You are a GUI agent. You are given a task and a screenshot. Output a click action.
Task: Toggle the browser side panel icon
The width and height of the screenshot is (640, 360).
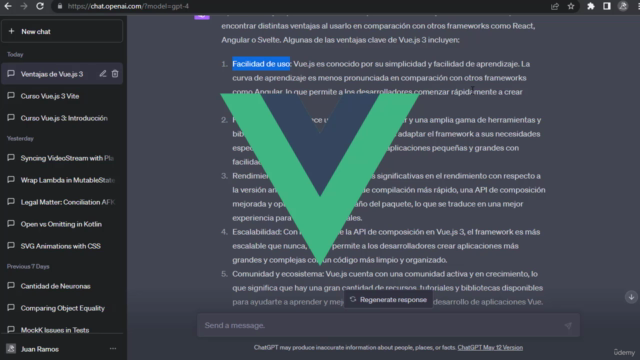click(x=607, y=6)
